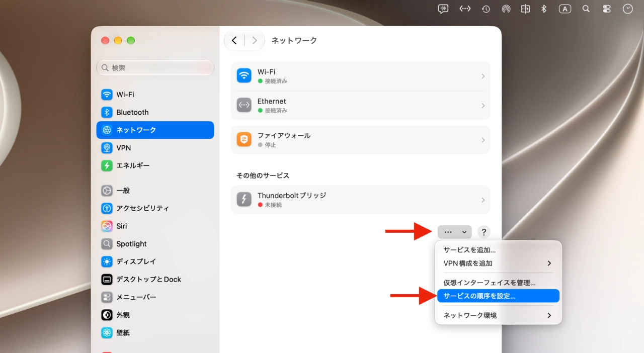Click the アクセシビリティ icon
This screenshot has width=644, height=353.
click(107, 208)
